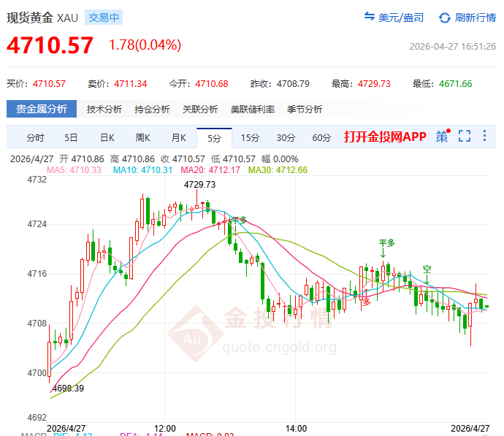Click the 今开 value 4710.68

pyautogui.click(x=212, y=84)
